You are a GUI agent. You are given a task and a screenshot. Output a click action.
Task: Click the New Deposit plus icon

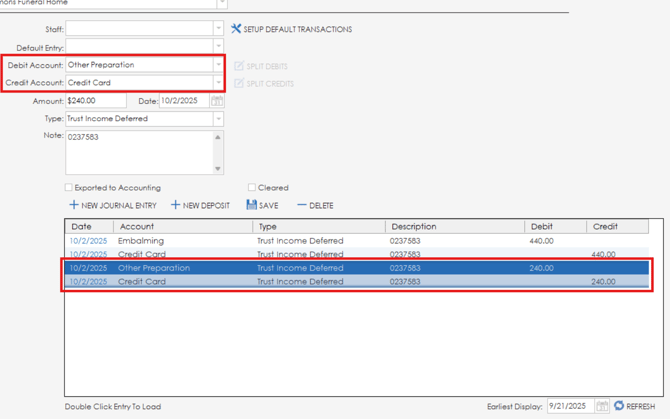[x=176, y=205]
